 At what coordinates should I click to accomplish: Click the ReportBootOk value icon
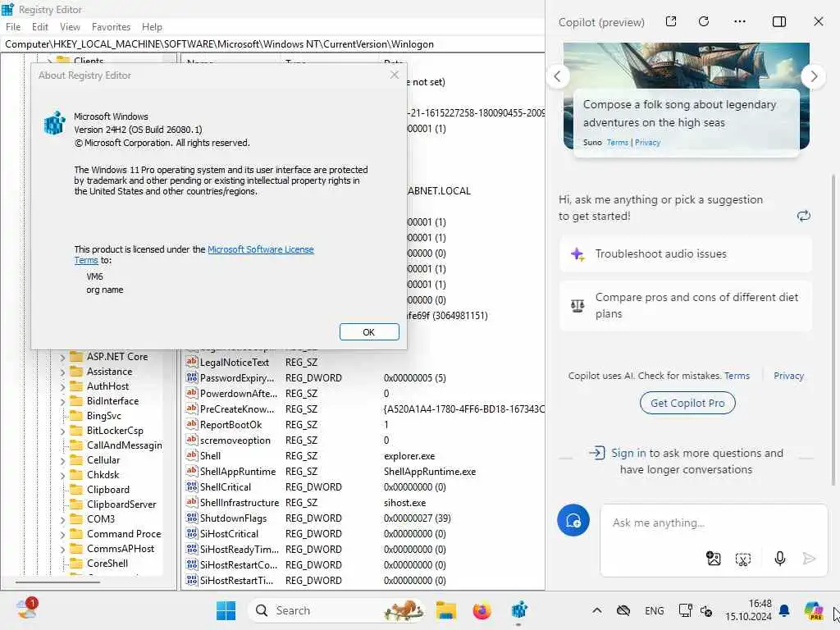point(191,424)
